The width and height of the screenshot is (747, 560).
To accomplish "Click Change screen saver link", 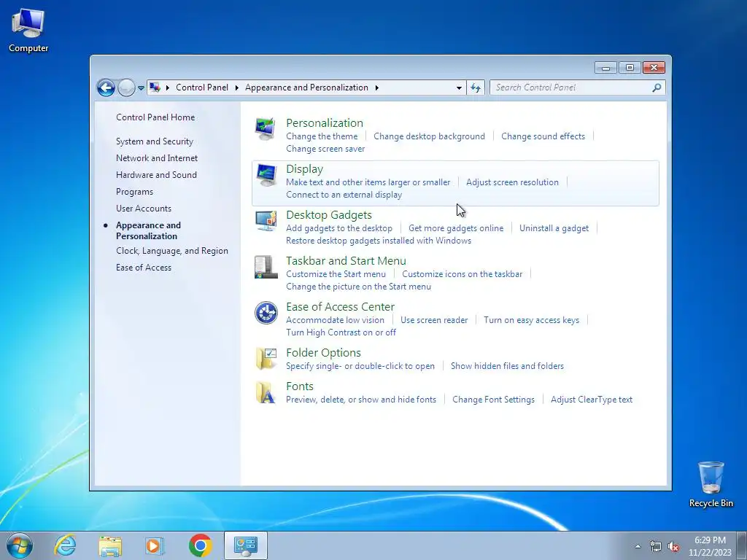I will (x=325, y=149).
